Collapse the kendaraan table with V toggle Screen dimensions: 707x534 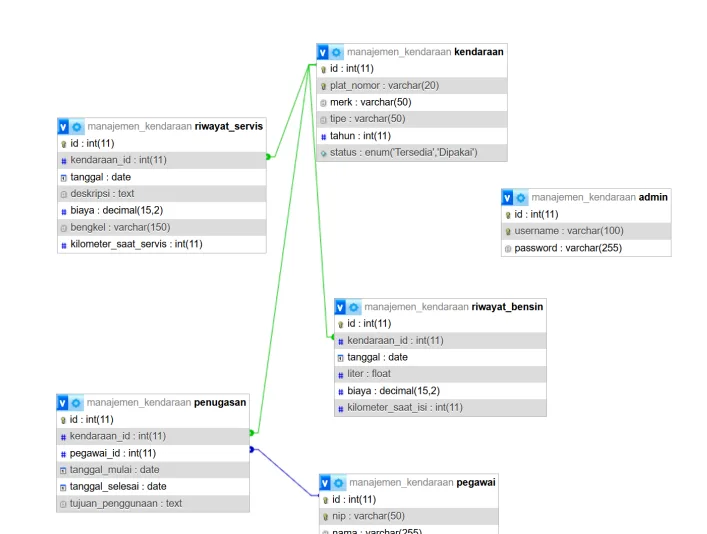(x=322, y=52)
